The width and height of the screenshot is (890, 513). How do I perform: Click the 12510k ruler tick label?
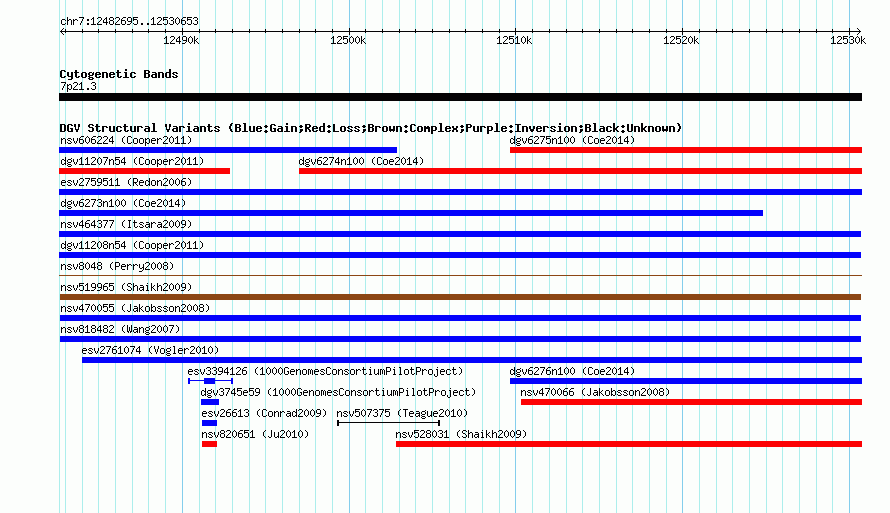click(514, 40)
